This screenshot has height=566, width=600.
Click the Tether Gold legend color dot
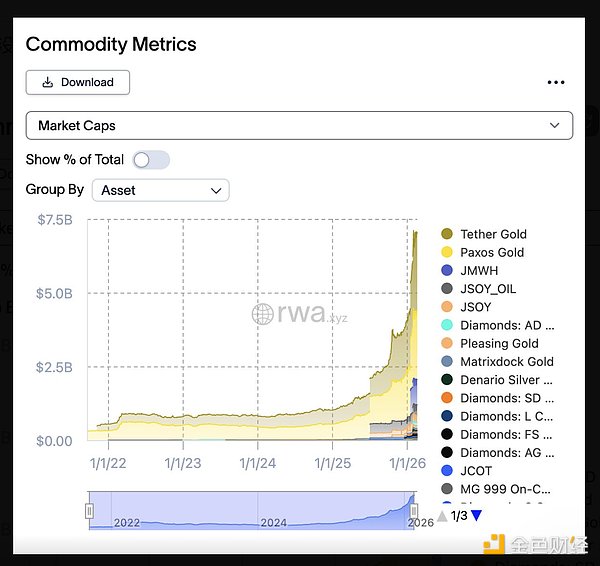447,234
